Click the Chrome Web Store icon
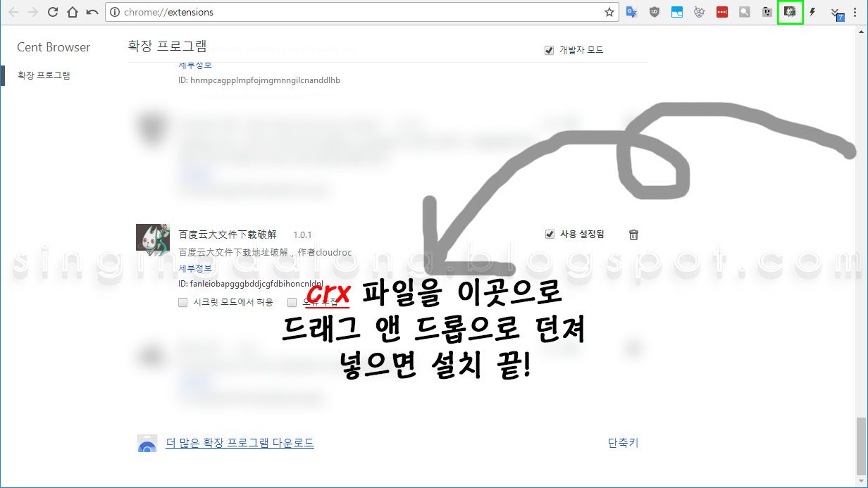The height and width of the screenshot is (488, 868). point(147,443)
